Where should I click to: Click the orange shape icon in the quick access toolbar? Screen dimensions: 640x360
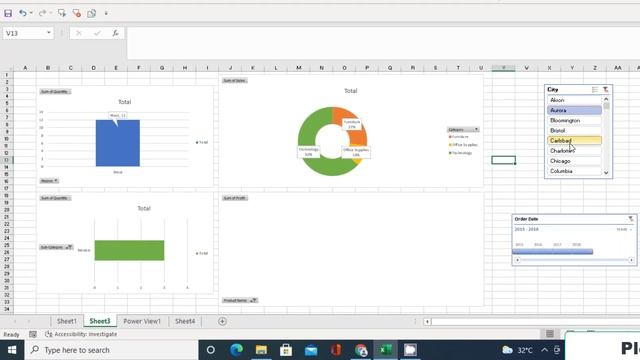pos(77,13)
